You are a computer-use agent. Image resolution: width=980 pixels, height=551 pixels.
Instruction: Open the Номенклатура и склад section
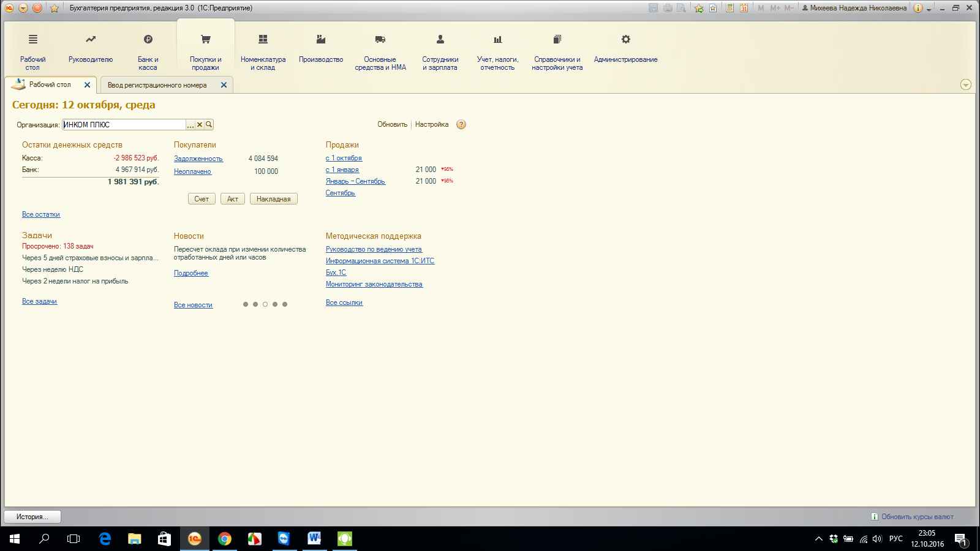click(x=263, y=53)
